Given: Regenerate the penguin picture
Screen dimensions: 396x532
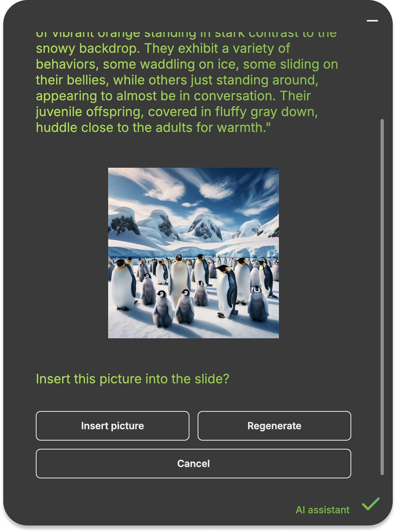Looking at the screenshot, I should click(274, 426).
